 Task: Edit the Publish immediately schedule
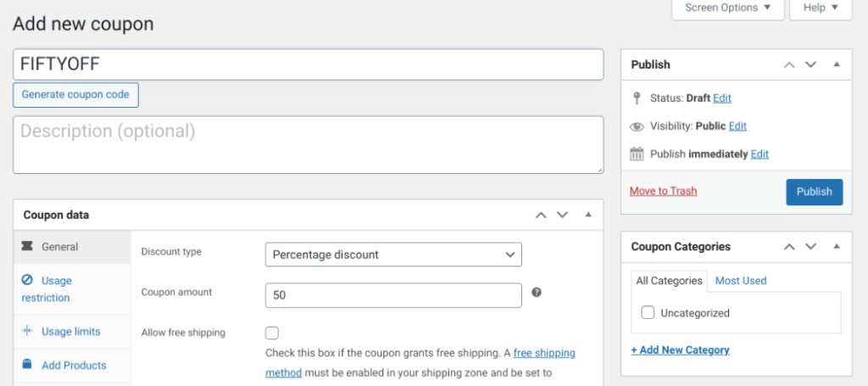coord(759,154)
